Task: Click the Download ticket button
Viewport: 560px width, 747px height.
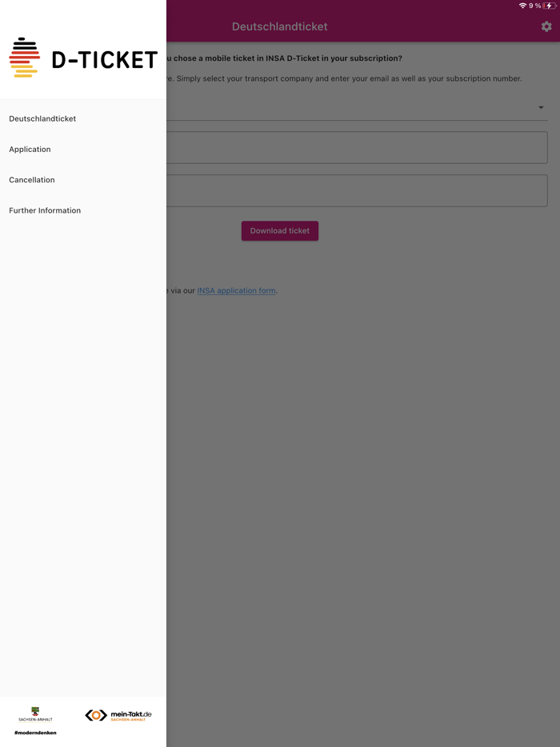Action: click(x=280, y=230)
